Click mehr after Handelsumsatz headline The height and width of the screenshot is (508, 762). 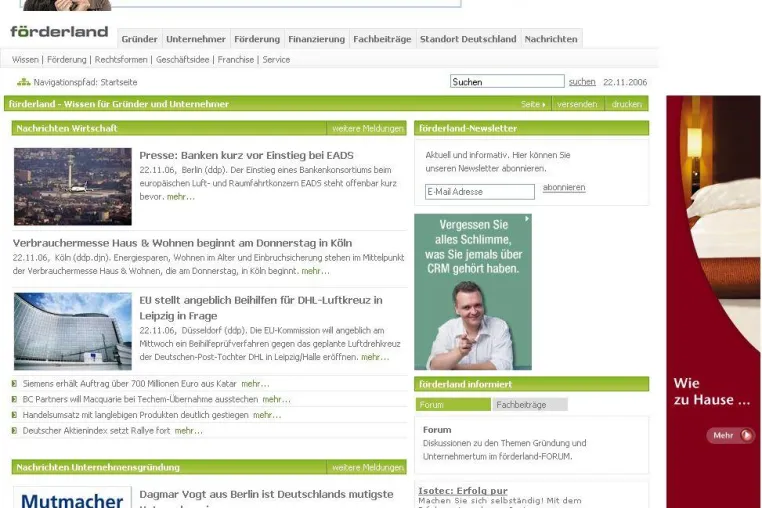tap(267, 415)
